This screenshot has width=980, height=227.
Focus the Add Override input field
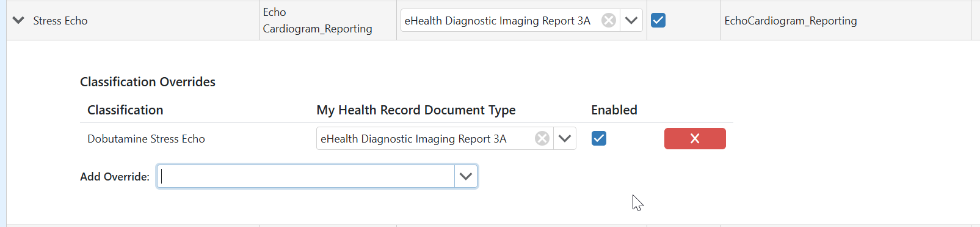click(306, 176)
